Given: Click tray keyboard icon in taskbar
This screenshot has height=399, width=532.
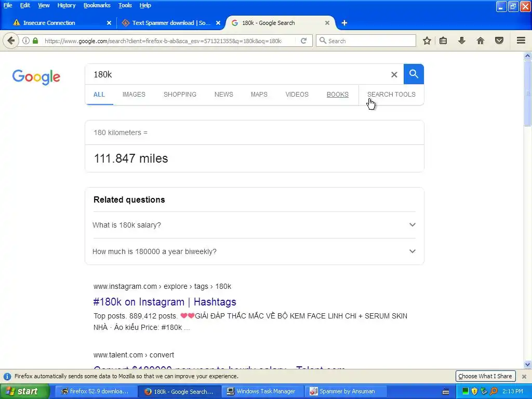Looking at the screenshot, I should 446,392.
